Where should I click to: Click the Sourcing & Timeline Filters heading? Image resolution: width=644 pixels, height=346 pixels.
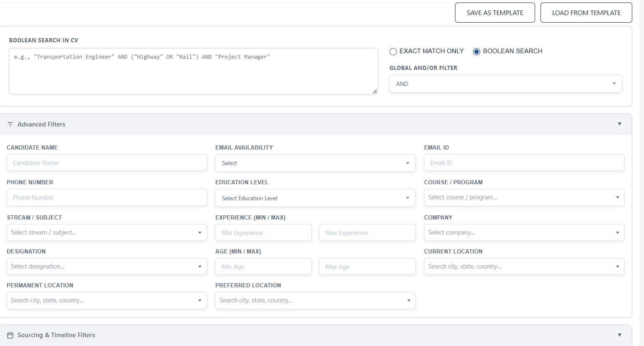56,335
